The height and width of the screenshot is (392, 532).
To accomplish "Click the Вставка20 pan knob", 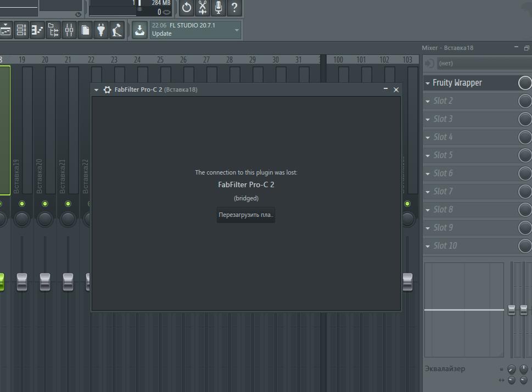I will 45,219.
